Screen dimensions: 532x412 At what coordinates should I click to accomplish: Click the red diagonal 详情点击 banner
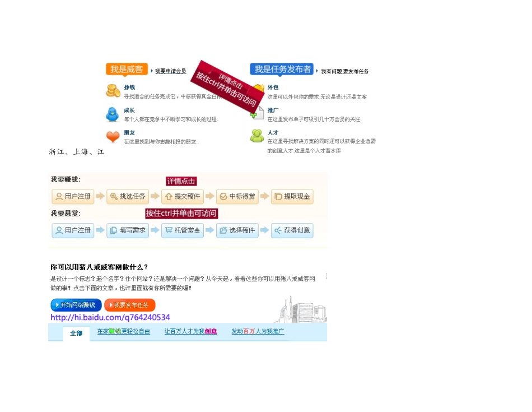tap(227, 87)
